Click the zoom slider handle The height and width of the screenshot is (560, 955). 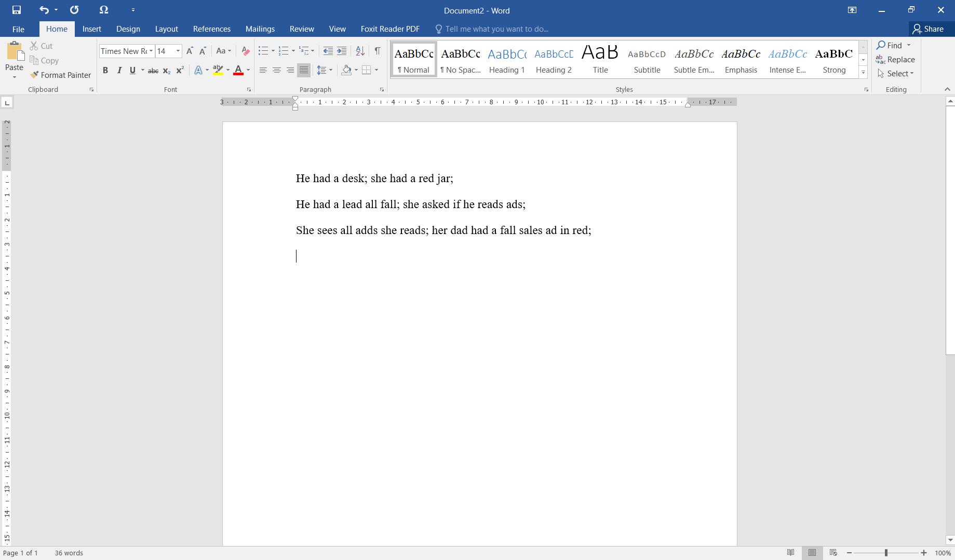pyautogui.click(x=886, y=553)
